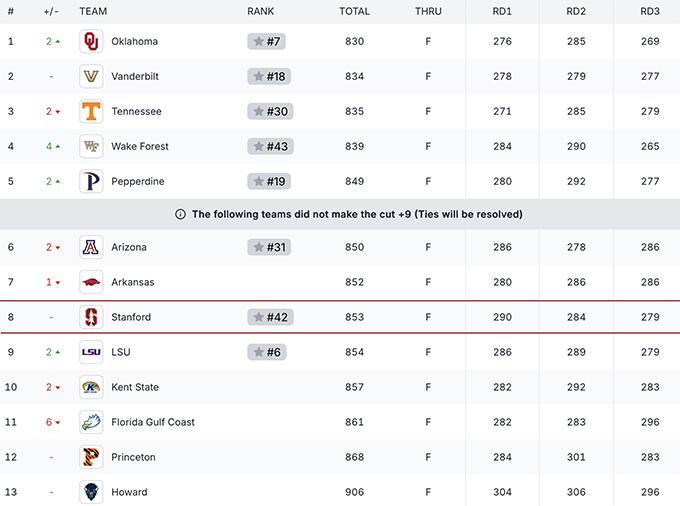Sort by the RD1 column header
The height and width of the screenshot is (506, 680).
[x=502, y=11]
